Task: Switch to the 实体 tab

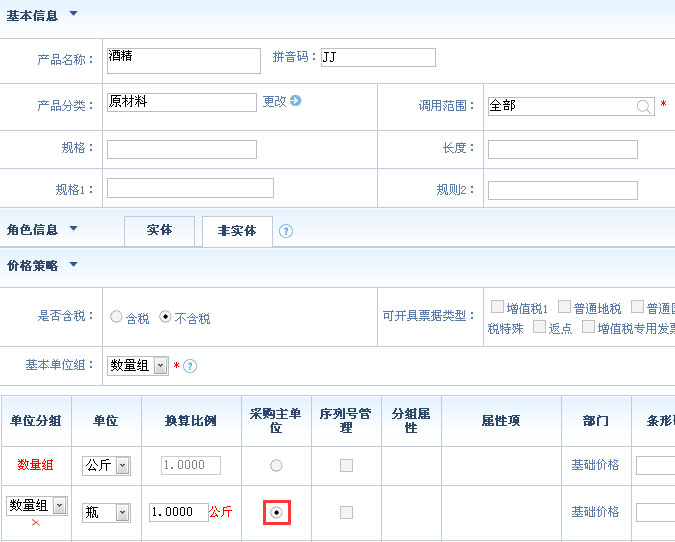Action: coord(159,230)
